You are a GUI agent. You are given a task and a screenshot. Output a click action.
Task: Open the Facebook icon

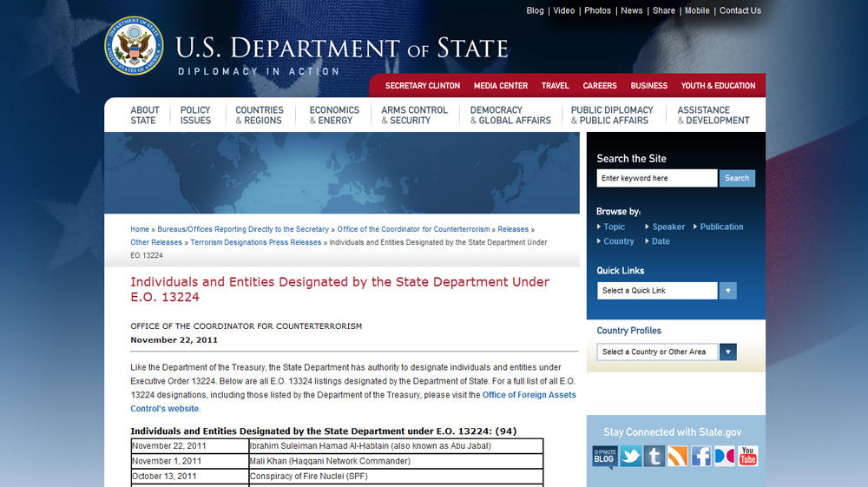700,457
